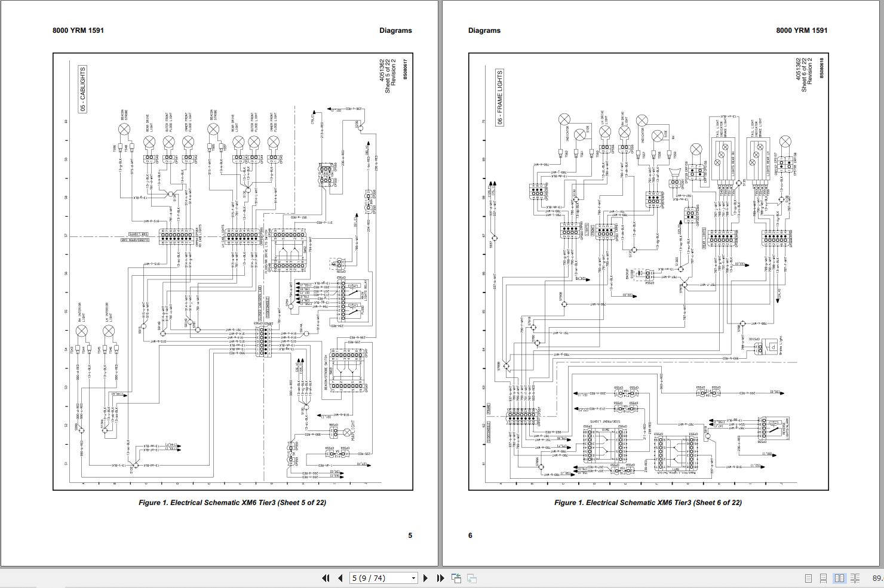The image size is (884, 588).
Task: Click the 05 - CABLIGHTS title box
Action: [83, 90]
